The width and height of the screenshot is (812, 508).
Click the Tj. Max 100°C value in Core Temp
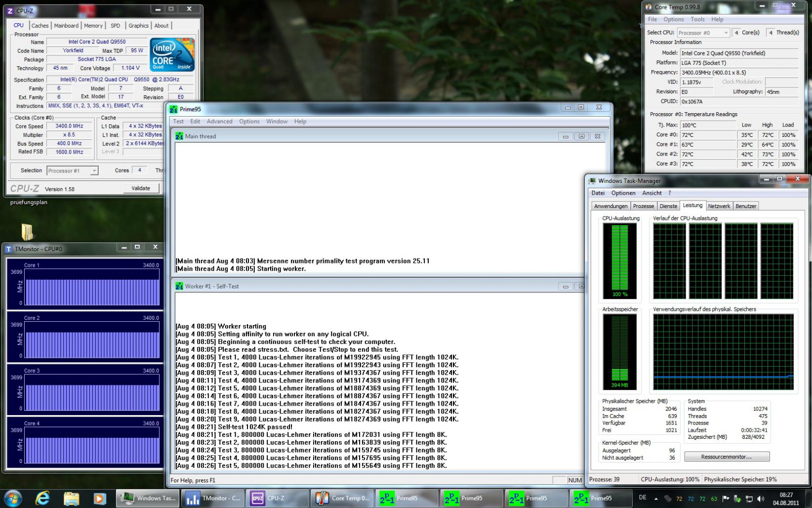(707, 125)
